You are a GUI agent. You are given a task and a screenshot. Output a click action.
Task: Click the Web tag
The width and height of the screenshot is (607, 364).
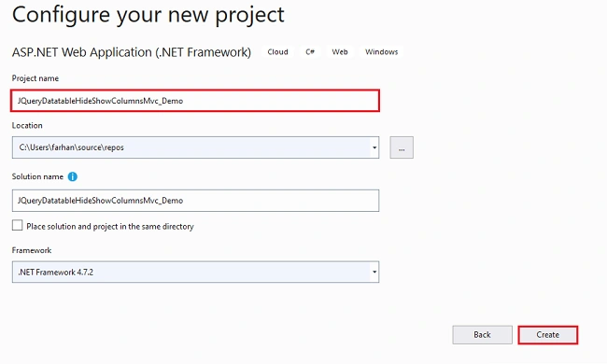(340, 52)
